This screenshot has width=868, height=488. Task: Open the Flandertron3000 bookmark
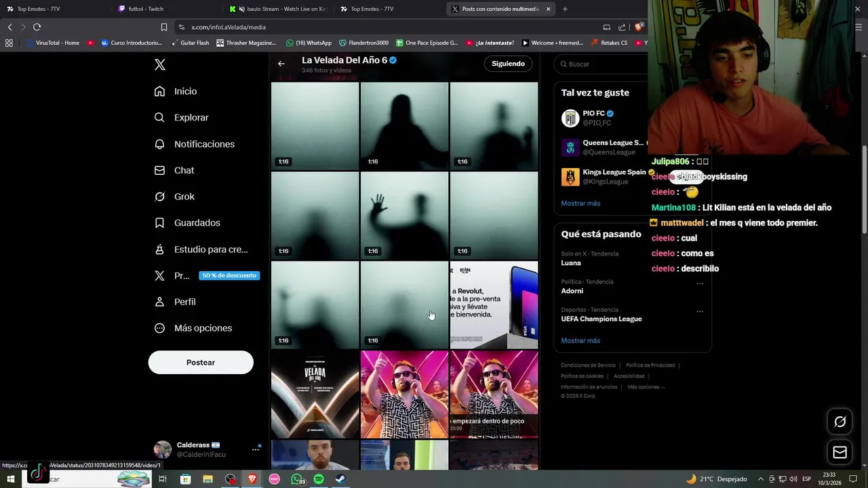pos(363,43)
